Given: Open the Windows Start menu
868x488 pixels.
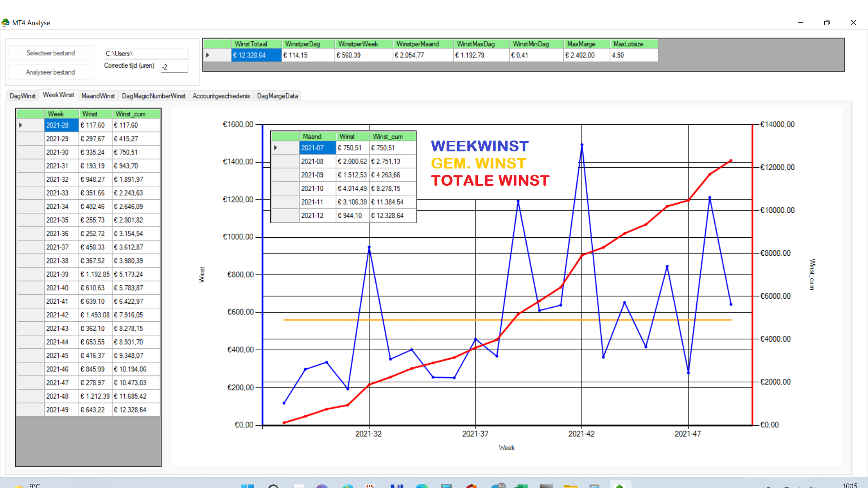Looking at the screenshot, I should coord(247,486).
